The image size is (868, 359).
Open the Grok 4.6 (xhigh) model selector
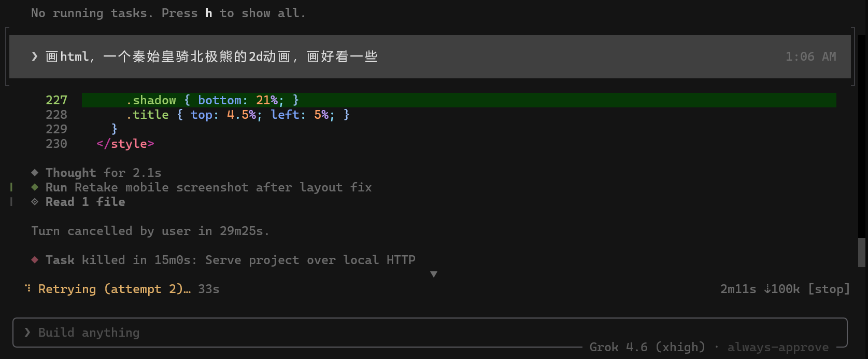(x=647, y=347)
